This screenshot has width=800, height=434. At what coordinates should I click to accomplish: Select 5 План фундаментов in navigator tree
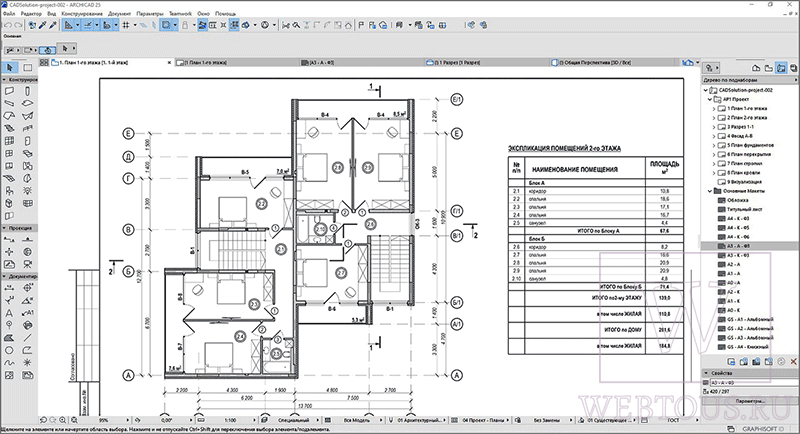click(750, 145)
